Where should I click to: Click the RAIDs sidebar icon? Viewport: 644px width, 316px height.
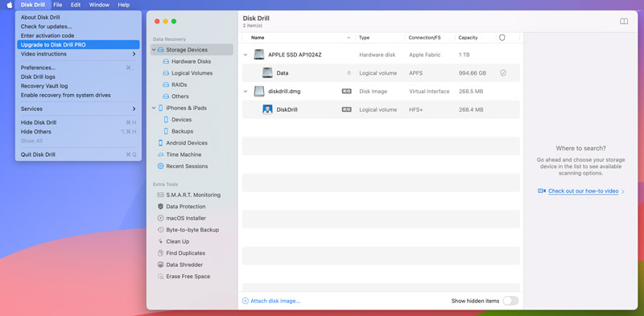pos(166,84)
